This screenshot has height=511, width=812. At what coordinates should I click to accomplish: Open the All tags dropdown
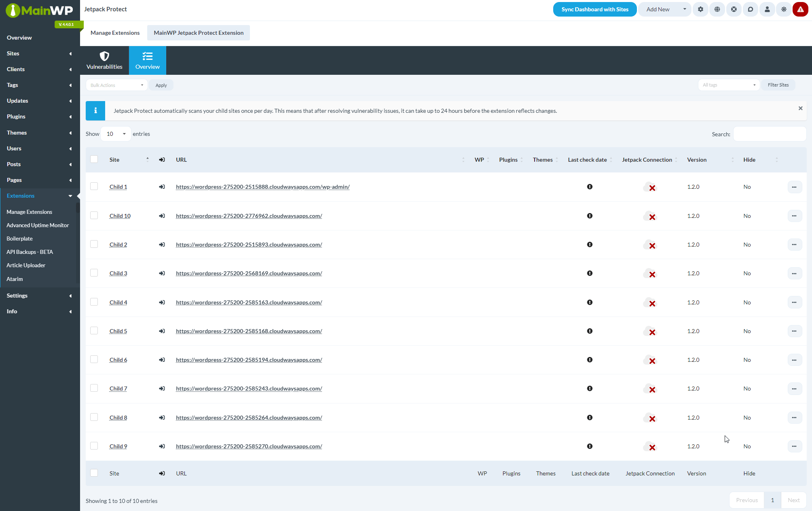click(729, 85)
